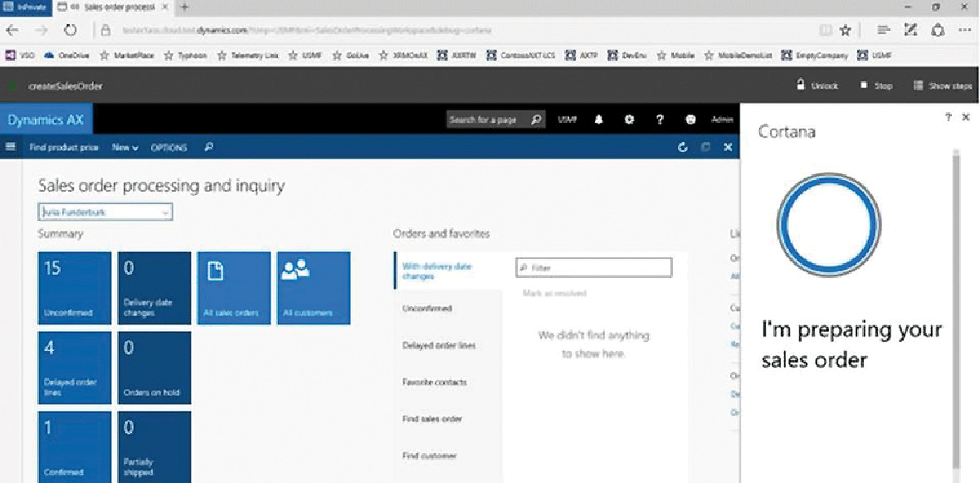Select Unconfirmed vertical tab
980x483 pixels.
point(448,308)
